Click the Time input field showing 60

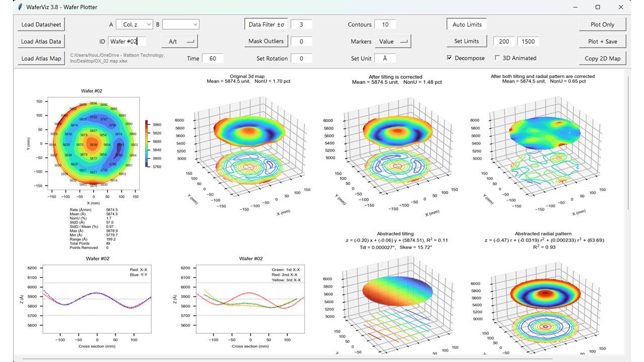pyautogui.click(x=212, y=58)
